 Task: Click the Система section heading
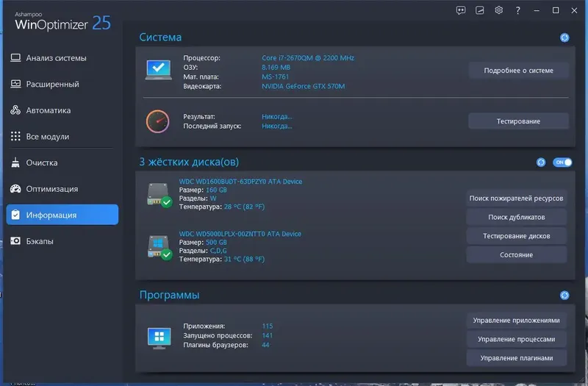[160, 37]
